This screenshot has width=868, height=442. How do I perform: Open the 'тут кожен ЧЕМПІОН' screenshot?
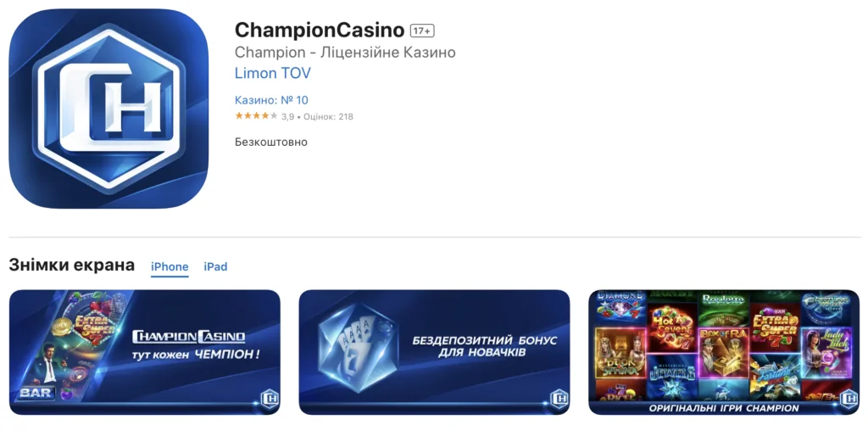(x=144, y=352)
